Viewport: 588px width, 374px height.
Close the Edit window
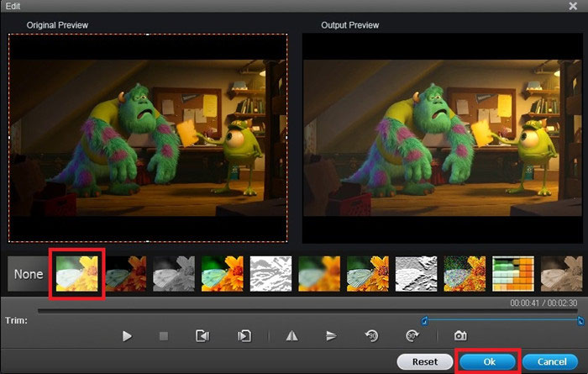click(573, 6)
